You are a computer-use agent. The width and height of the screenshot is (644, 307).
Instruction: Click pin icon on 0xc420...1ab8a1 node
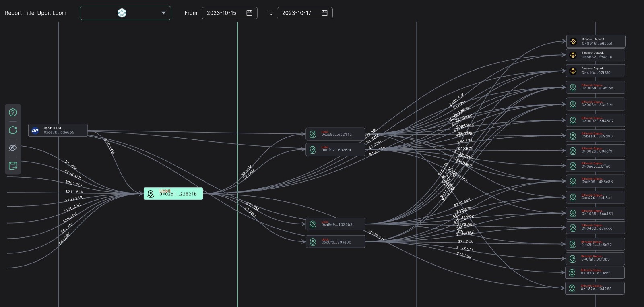click(573, 197)
